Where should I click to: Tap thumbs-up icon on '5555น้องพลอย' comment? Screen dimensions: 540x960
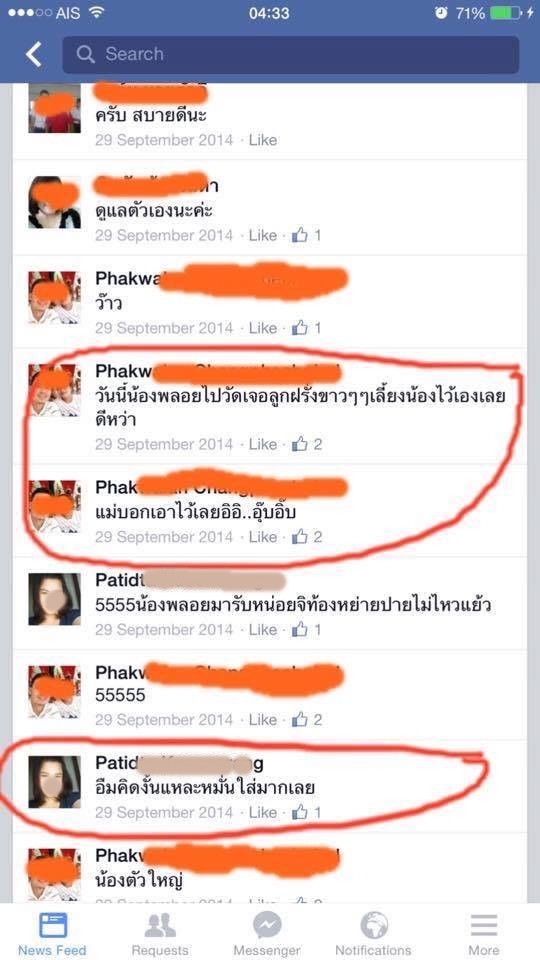pyautogui.click(x=299, y=629)
